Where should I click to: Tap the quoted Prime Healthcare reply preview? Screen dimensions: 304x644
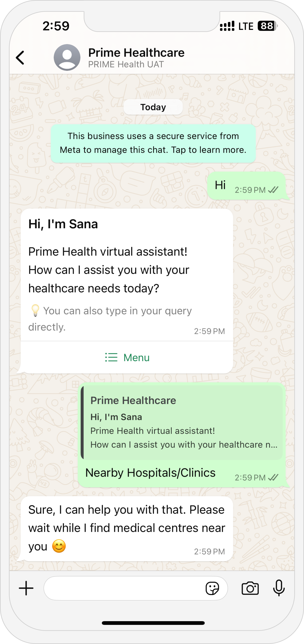tap(182, 422)
